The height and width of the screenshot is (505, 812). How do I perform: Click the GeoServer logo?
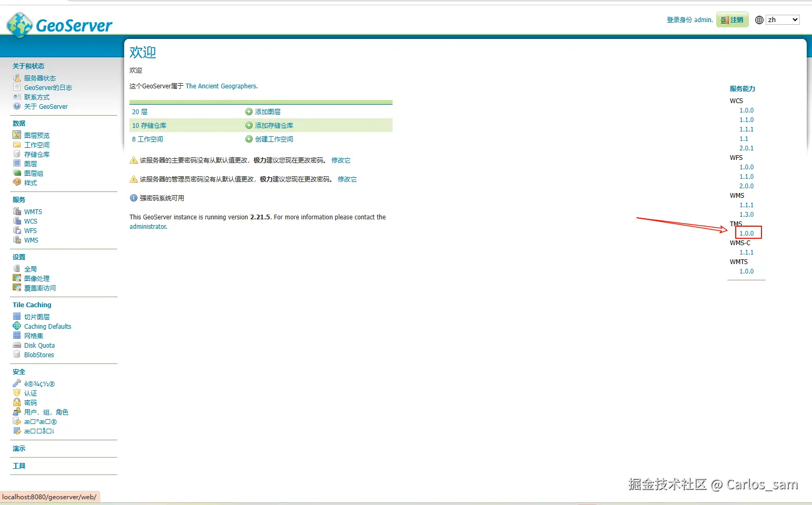click(59, 25)
